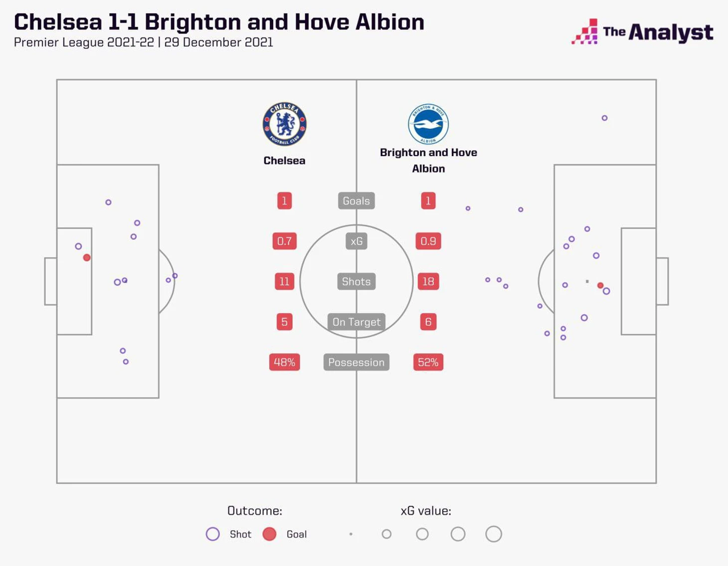Click Brighton's 18 shots badge
Screen dimensions: 728x566
(428, 282)
